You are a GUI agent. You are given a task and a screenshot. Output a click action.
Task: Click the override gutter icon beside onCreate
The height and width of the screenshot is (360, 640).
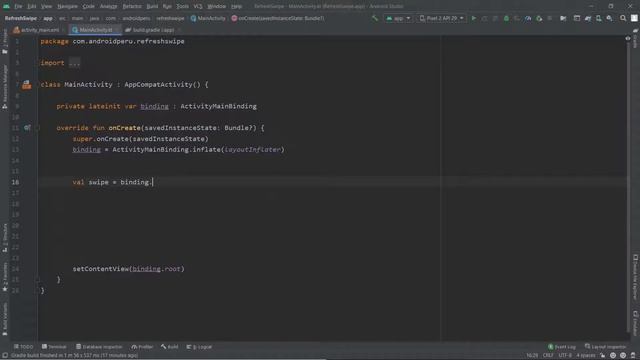coord(27,128)
